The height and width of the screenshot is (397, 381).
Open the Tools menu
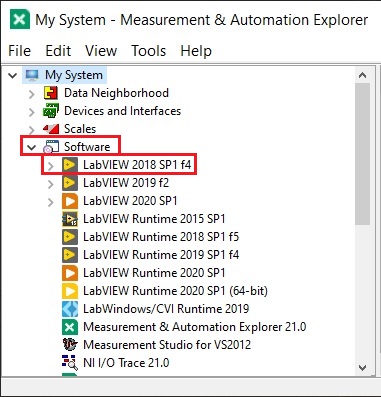[x=149, y=51]
